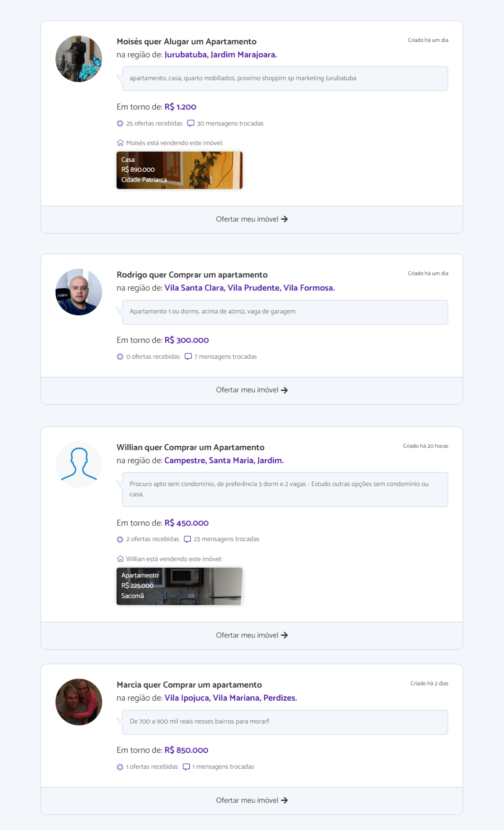This screenshot has height=830, width=504.
Task: Click Willian's default silhouette avatar
Action: 78,464
